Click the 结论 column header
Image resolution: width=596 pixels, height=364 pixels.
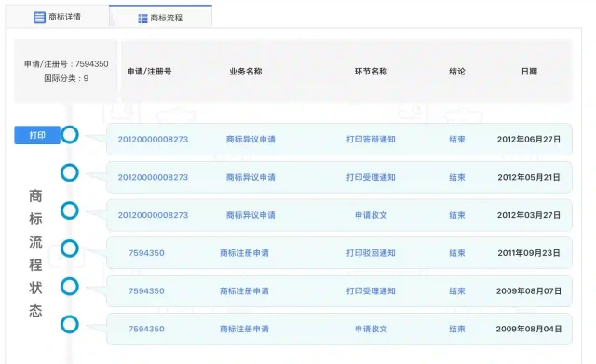[x=457, y=72]
